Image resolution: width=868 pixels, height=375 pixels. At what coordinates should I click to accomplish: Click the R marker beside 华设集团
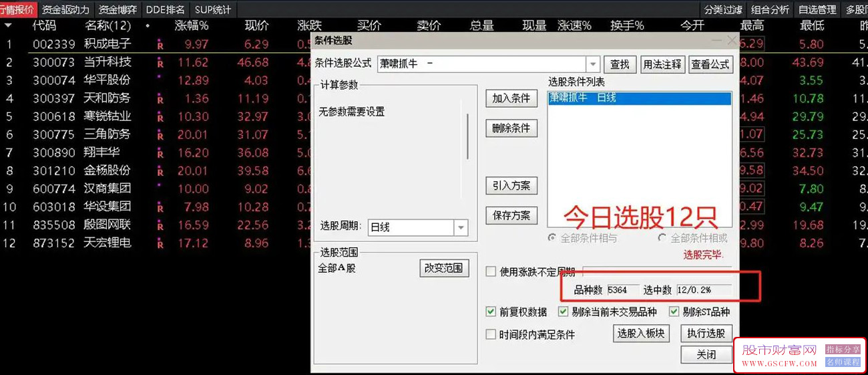click(x=160, y=208)
